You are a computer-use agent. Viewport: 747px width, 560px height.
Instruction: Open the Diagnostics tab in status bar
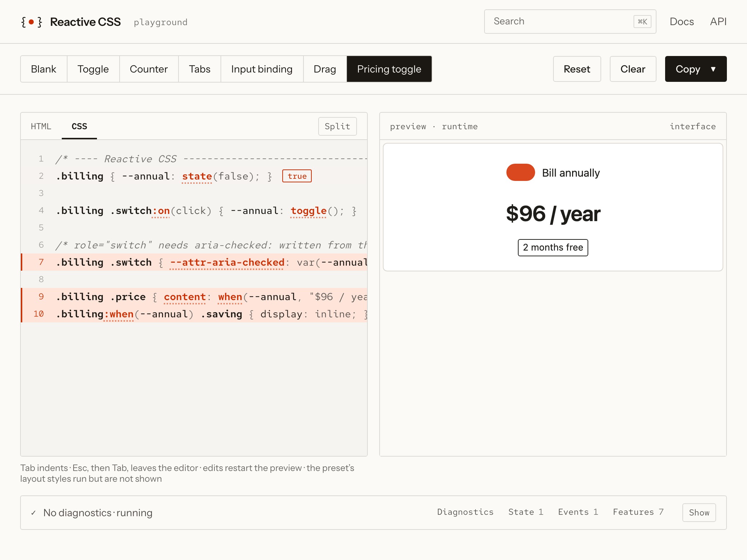[465, 512]
